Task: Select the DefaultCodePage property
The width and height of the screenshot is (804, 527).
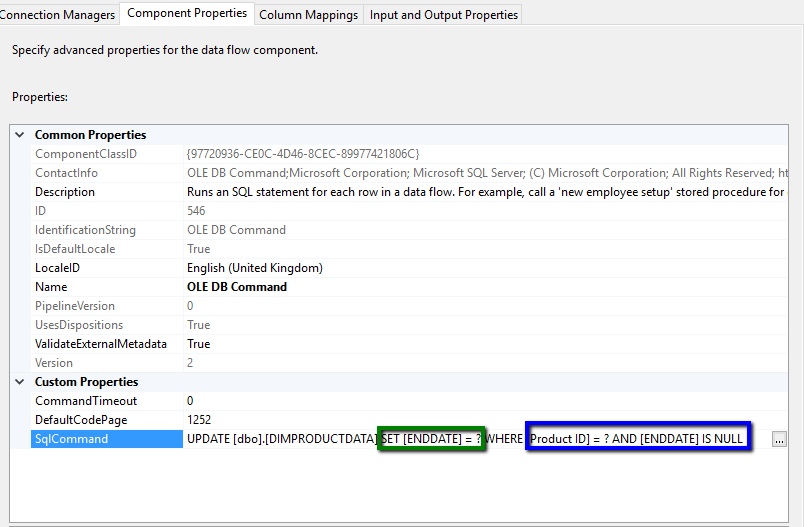Action: [x=81, y=420]
